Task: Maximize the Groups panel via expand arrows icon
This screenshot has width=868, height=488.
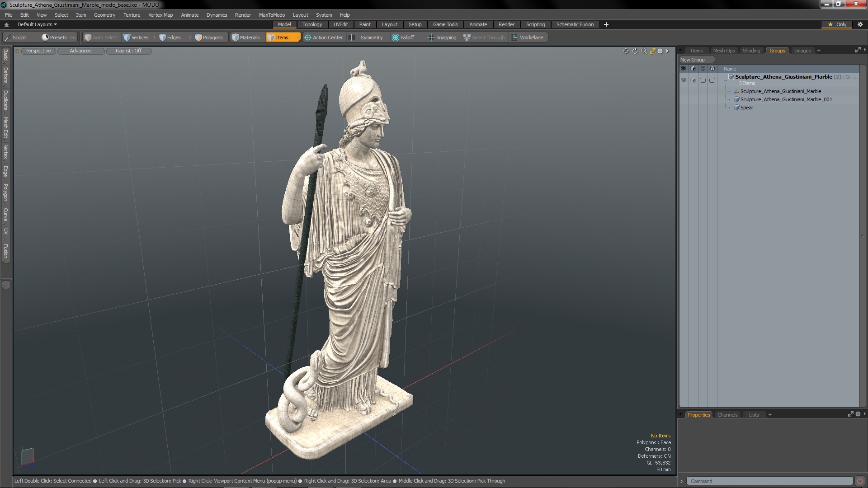Action: [x=858, y=50]
